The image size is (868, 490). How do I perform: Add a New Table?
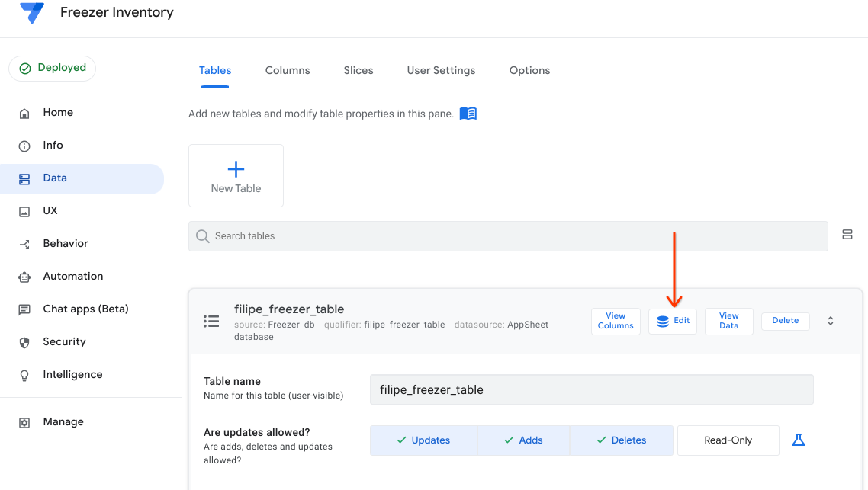pyautogui.click(x=236, y=176)
